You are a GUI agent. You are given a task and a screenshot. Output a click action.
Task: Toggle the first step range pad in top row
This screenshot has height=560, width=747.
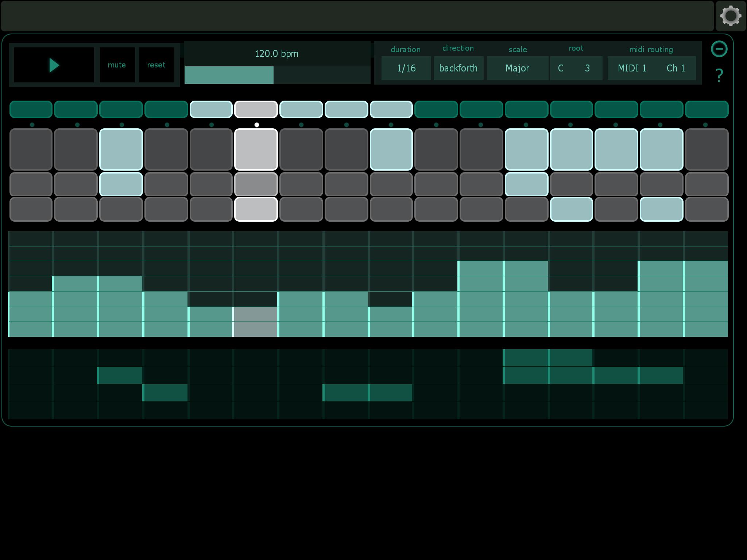31,109
